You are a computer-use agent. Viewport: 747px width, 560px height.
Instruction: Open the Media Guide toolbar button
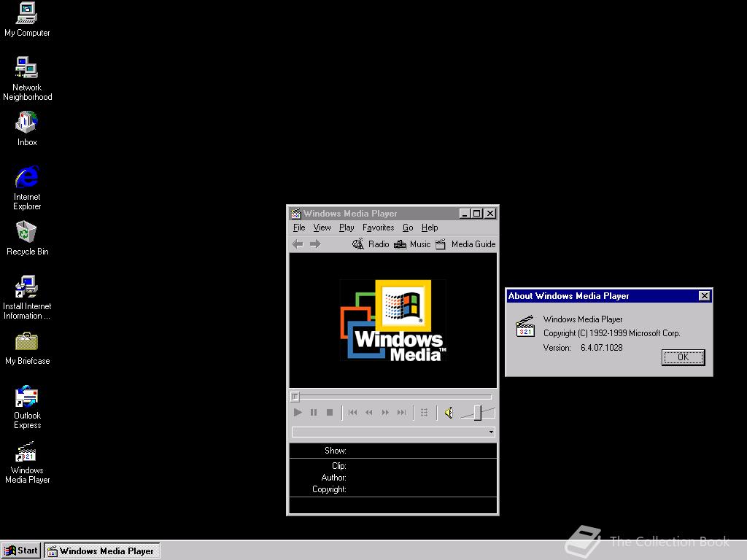[465, 244]
